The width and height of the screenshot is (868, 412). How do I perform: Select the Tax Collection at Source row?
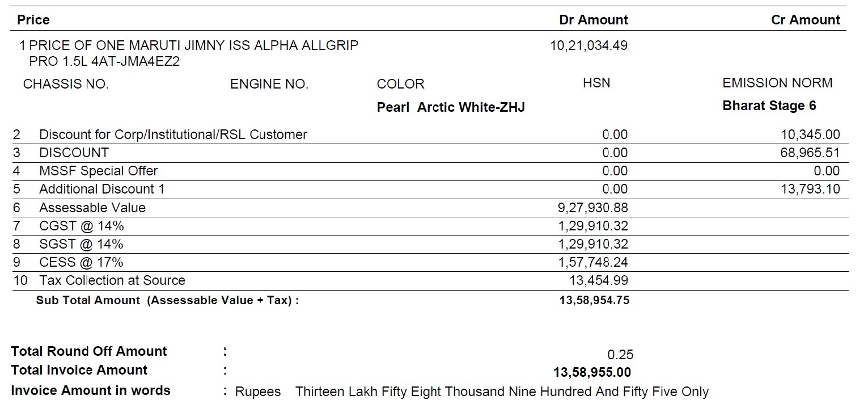pos(112,280)
